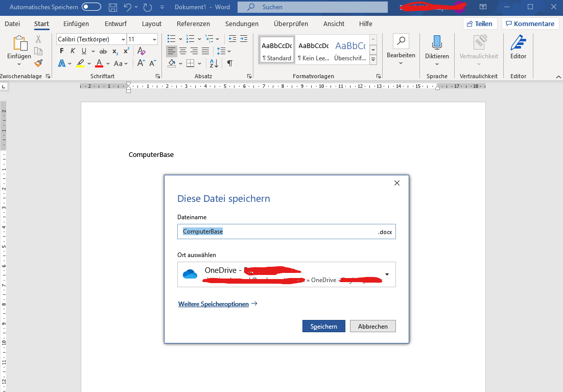Switch to the Sendungen tab
Viewport: 563px width, 392px height.
pyautogui.click(x=242, y=24)
